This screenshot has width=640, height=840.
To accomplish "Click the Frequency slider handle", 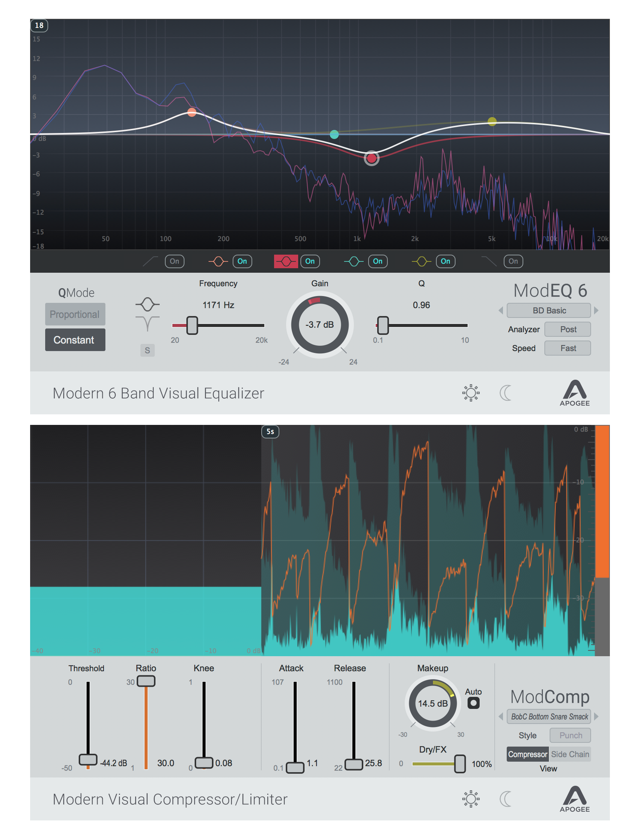I will (x=192, y=325).
